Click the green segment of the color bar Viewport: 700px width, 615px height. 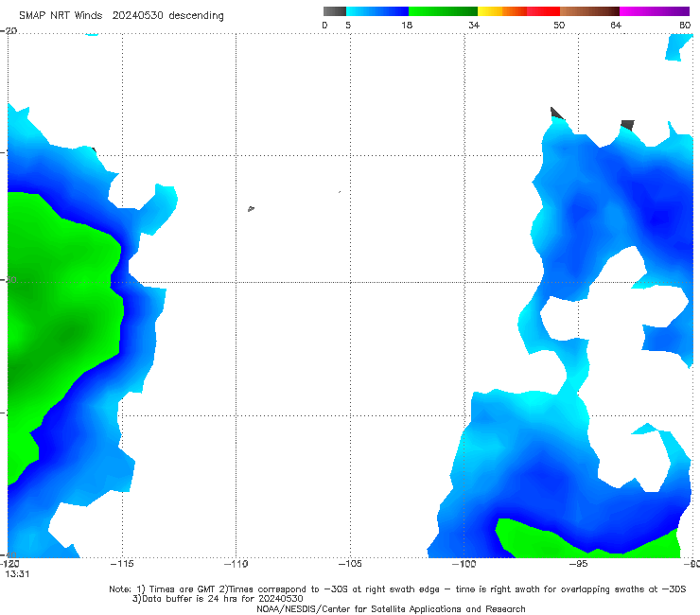click(x=443, y=11)
